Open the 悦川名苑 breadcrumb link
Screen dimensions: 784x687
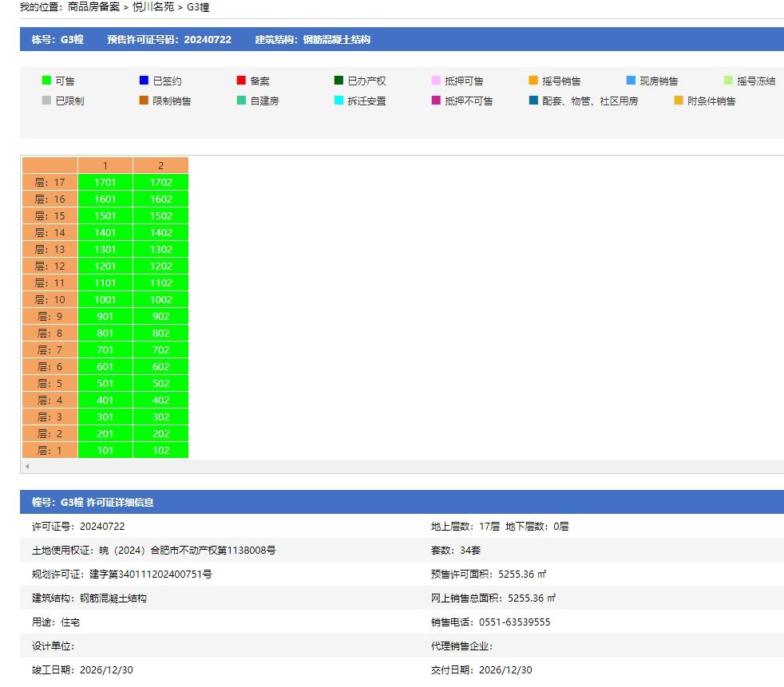point(153,7)
